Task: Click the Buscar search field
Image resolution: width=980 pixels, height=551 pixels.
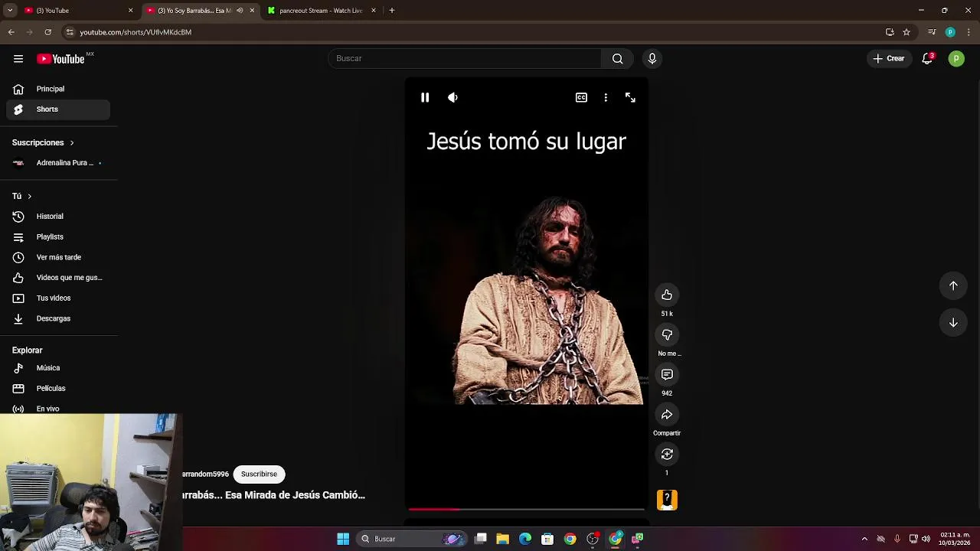Action: (x=465, y=59)
